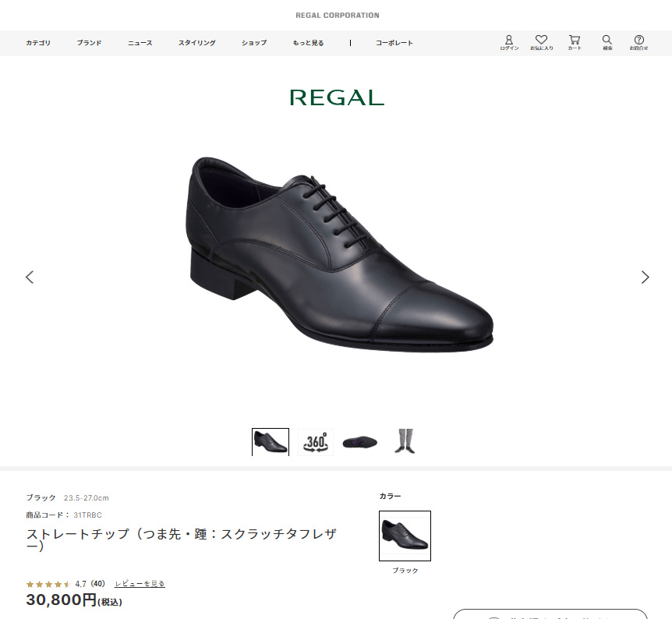Image resolution: width=672 pixels, height=619 pixels.
Task: Open the login (ログイン) icon
Action: click(x=509, y=42)
